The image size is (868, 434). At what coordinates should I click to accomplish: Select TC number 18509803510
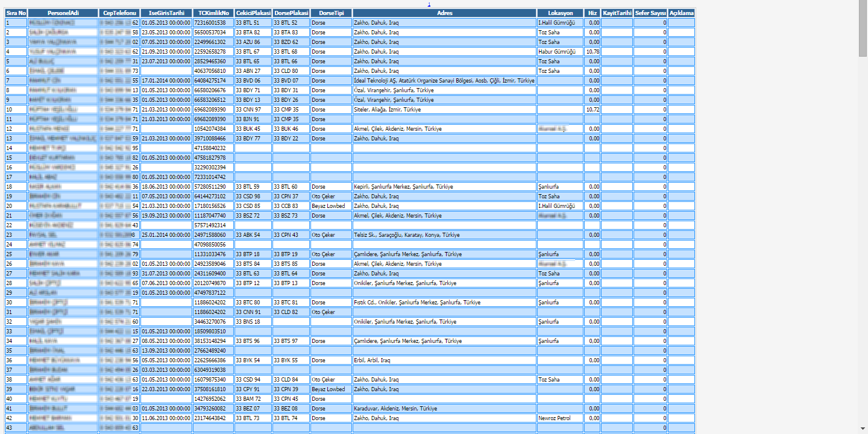point(213,332)
